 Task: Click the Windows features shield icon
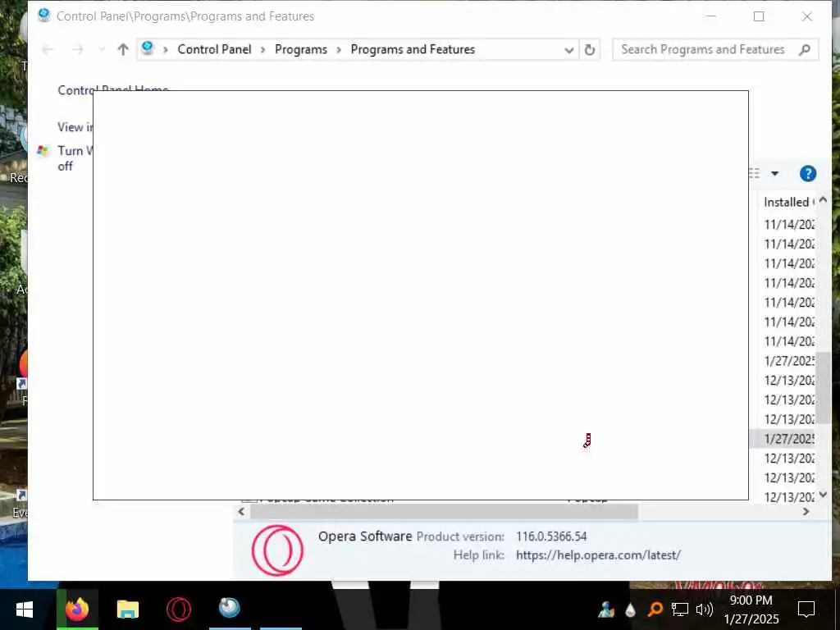tap(43, 151)
